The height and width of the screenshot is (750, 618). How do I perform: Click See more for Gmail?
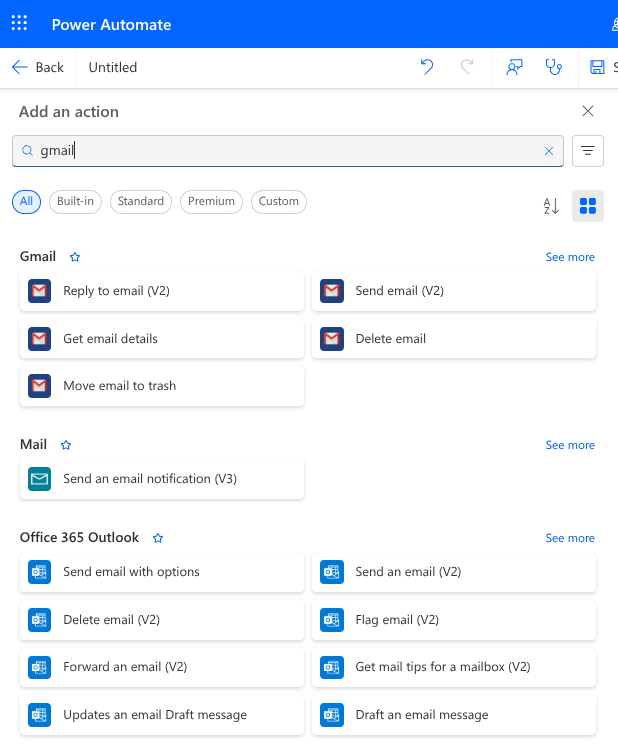tap(570, 257)
